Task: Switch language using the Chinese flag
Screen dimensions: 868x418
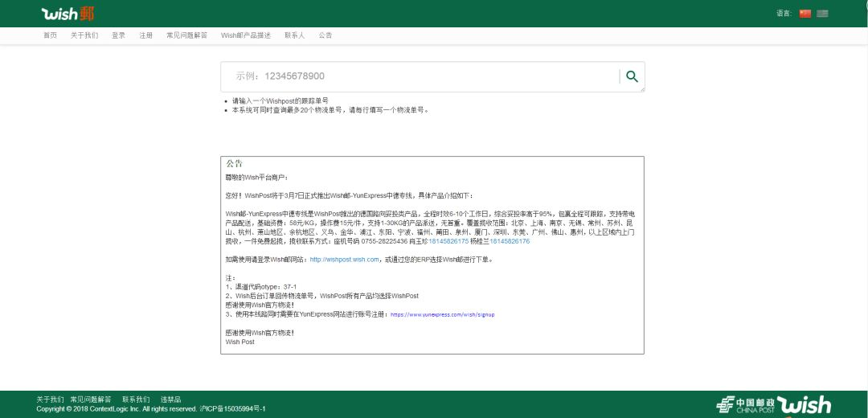Action: 805,14
